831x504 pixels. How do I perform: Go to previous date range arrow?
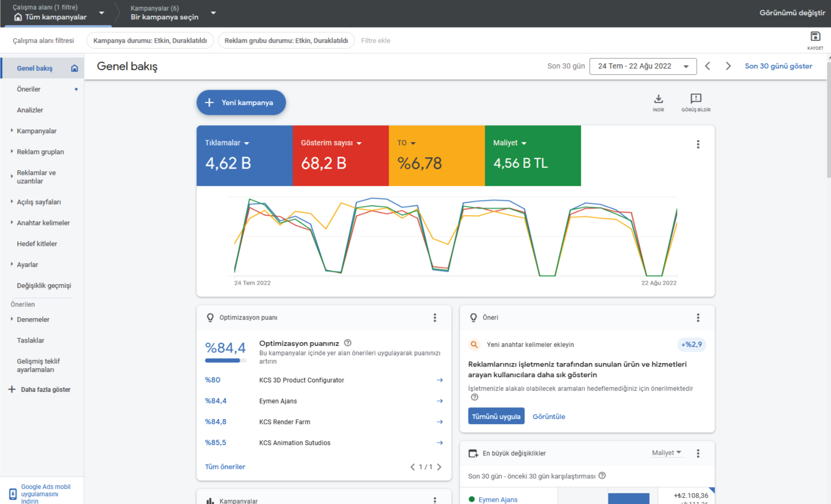[x=707, y=66]
